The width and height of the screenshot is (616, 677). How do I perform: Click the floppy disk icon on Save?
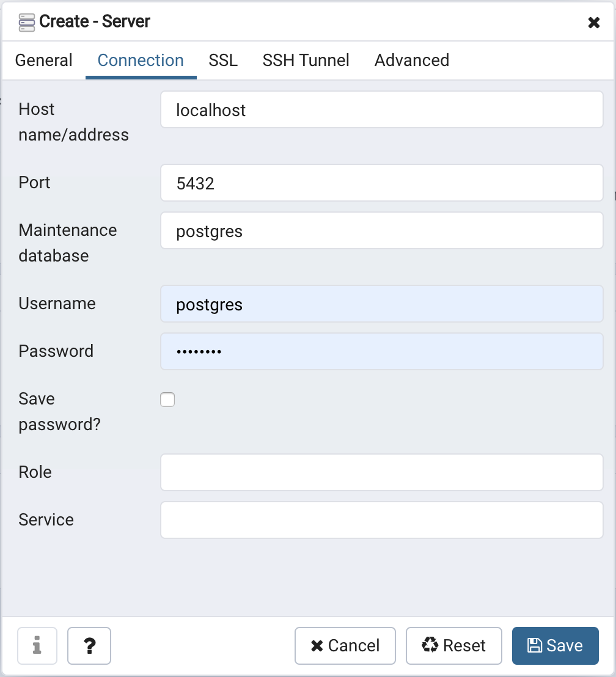(x=535, y=645)
